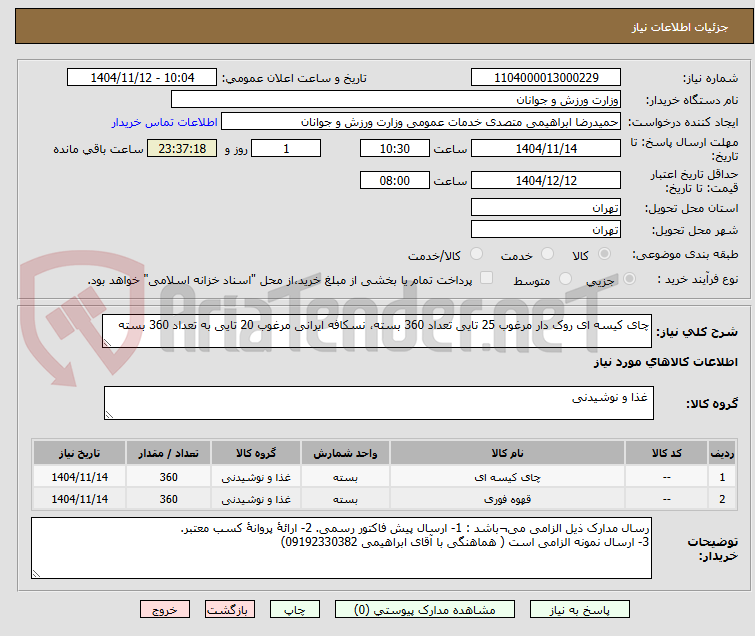Click the unit cell in the 'چای کیسه ای' row
The height and width of the screenshot is (636, 755).
click(x=345, y=477)
